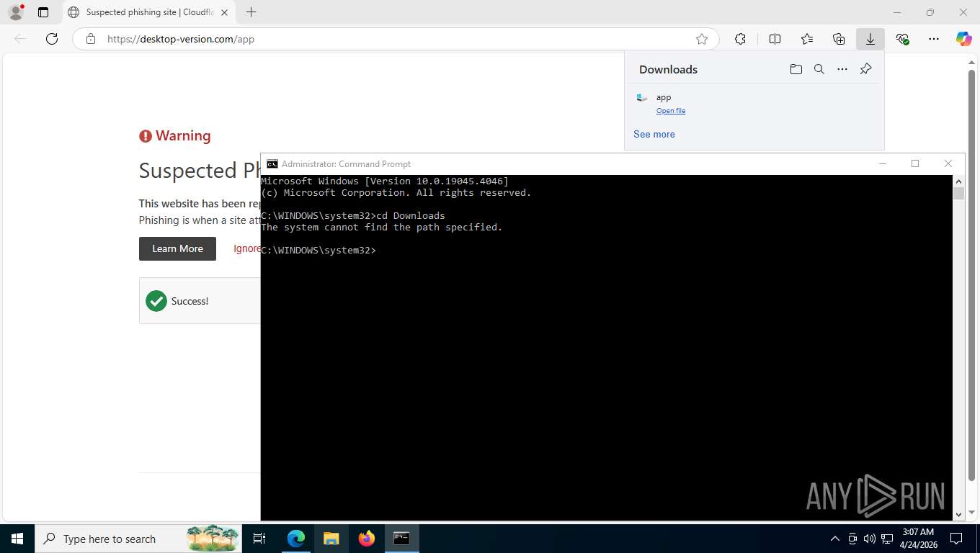Screen dimensions: 980x553
Task: Switch to Microsoft Edge on taskbar
Action: click(296, 539)
